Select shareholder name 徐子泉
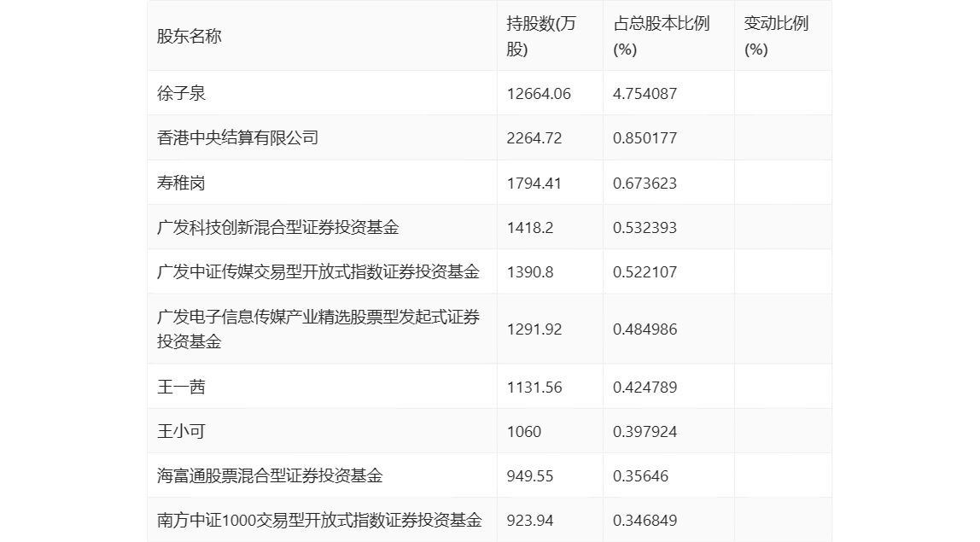This screenshot has height=542, width=980. point(181,93)
